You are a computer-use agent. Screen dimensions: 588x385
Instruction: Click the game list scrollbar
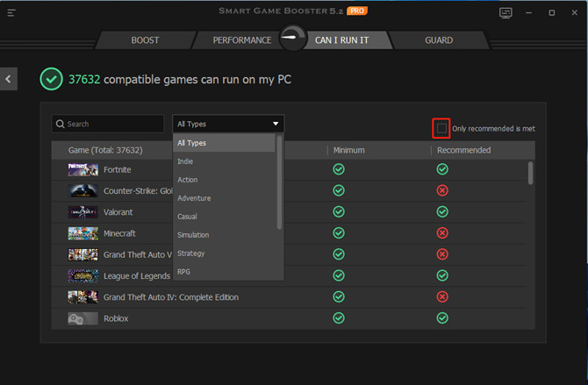(x=530, y=173)
